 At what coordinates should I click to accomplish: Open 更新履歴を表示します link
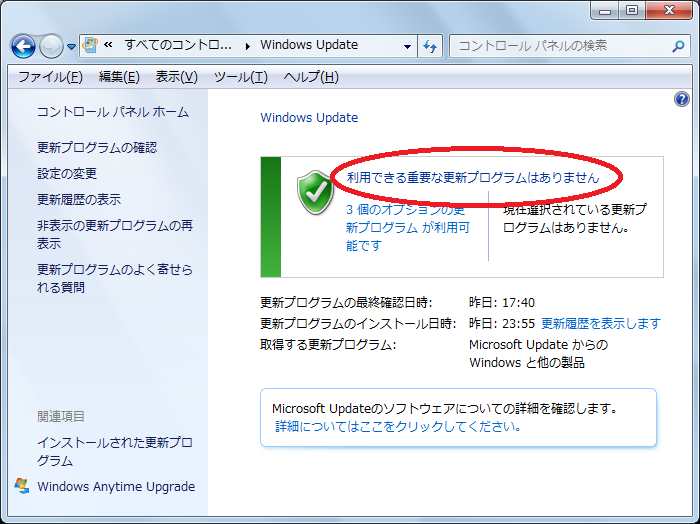(600, 323)
